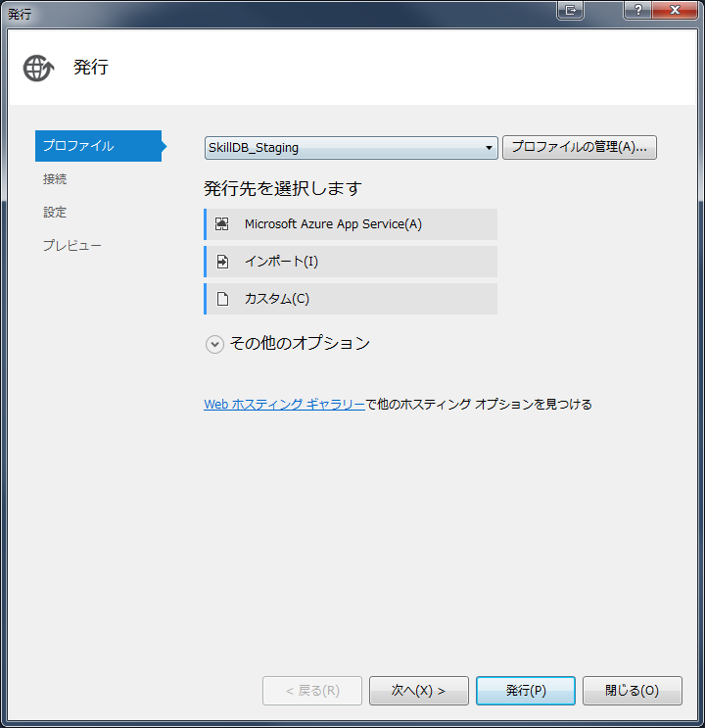Click the 発行先を選択します heading
The height and width of the screenshot is (728, 705).
point(283,188)
